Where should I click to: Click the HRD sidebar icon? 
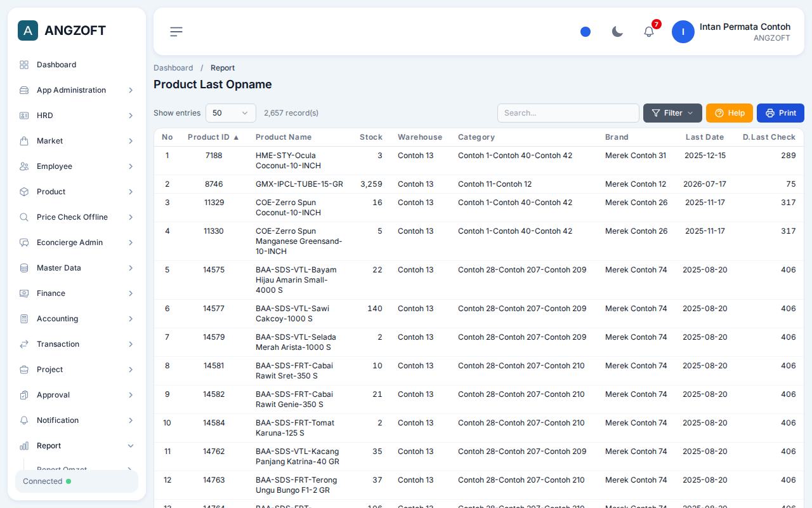click(x=24, y=116)
